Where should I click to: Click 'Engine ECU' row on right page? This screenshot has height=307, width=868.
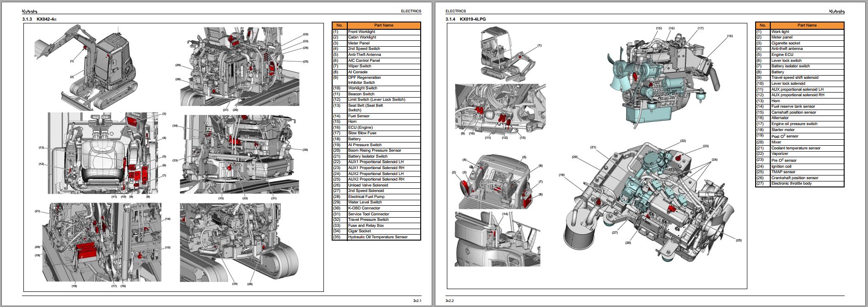(x=800, y=55)
